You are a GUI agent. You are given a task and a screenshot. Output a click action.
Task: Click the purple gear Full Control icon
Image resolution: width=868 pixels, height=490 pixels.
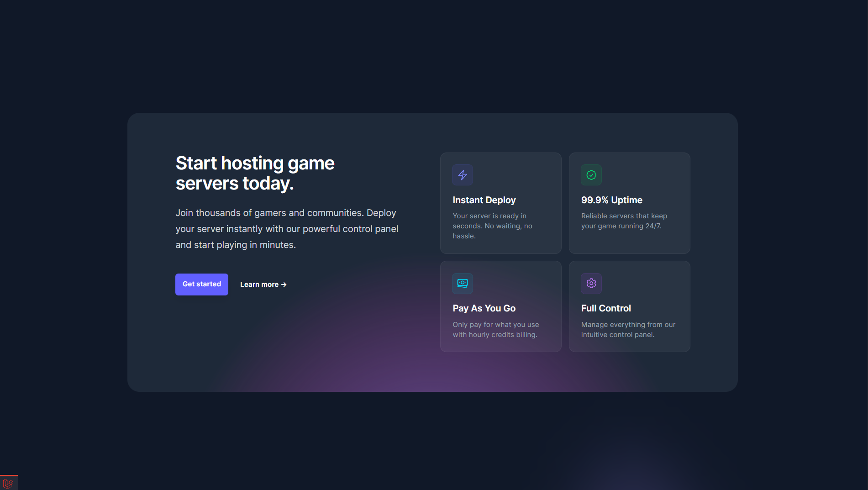point(591,283)
